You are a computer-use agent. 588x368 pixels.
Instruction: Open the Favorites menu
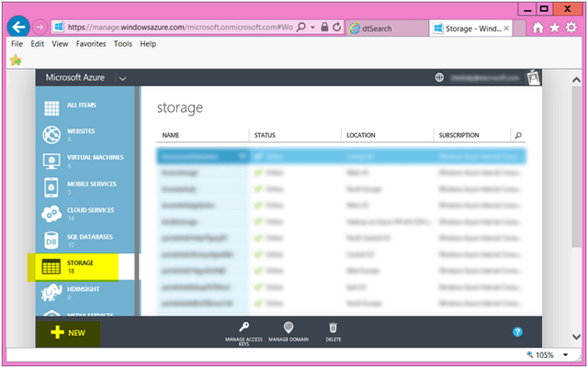tap(90, 43)
